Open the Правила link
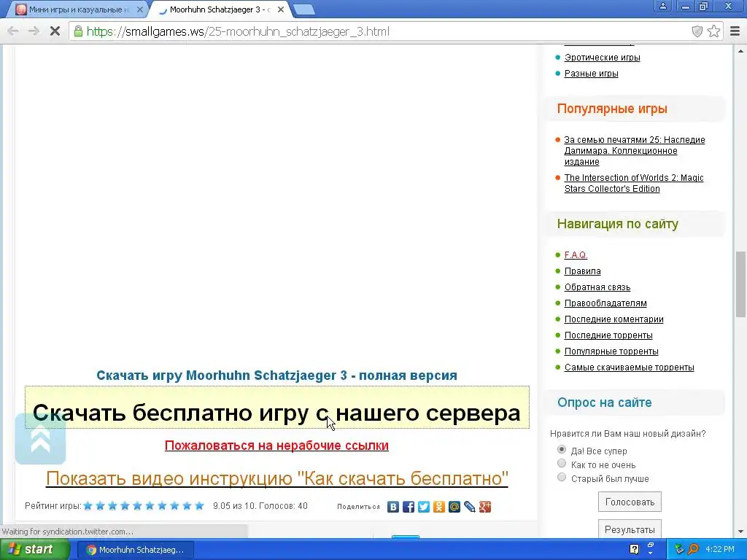 (583, 271)
